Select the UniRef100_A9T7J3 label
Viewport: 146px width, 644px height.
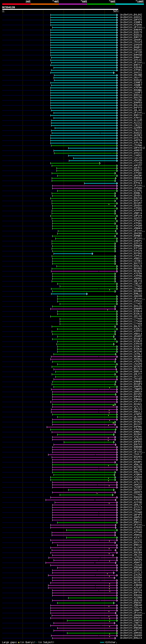click(131, 630)
